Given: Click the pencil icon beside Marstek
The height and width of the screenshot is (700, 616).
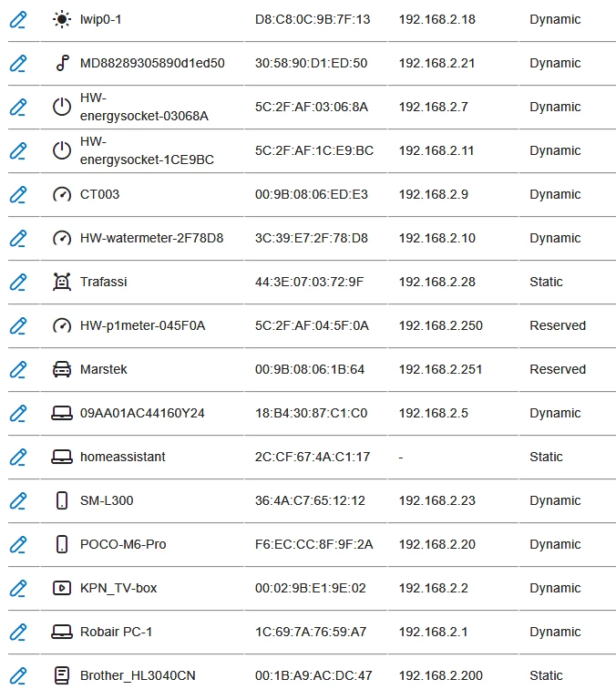Looking at the screenshot, I should [17, 369].
